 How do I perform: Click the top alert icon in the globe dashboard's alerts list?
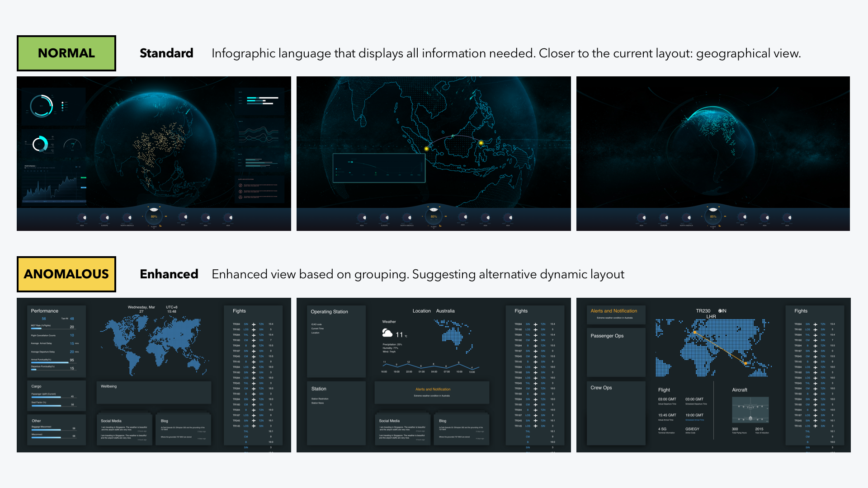pos(241,185)
